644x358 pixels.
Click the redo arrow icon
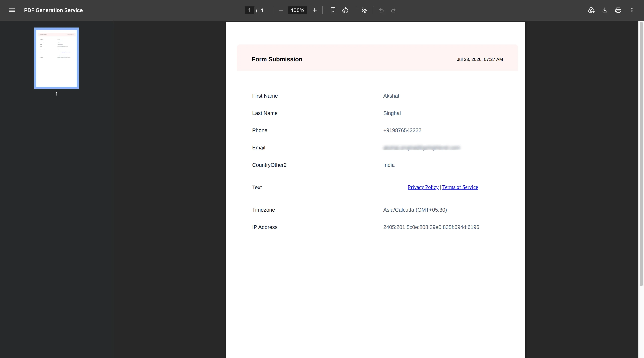click(x=393, y=10)
